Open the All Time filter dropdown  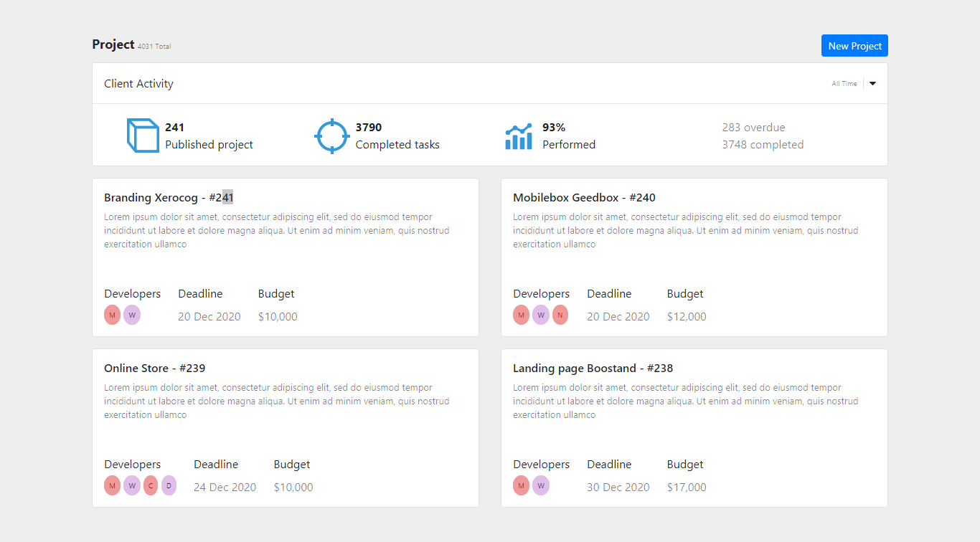(844, 83)
